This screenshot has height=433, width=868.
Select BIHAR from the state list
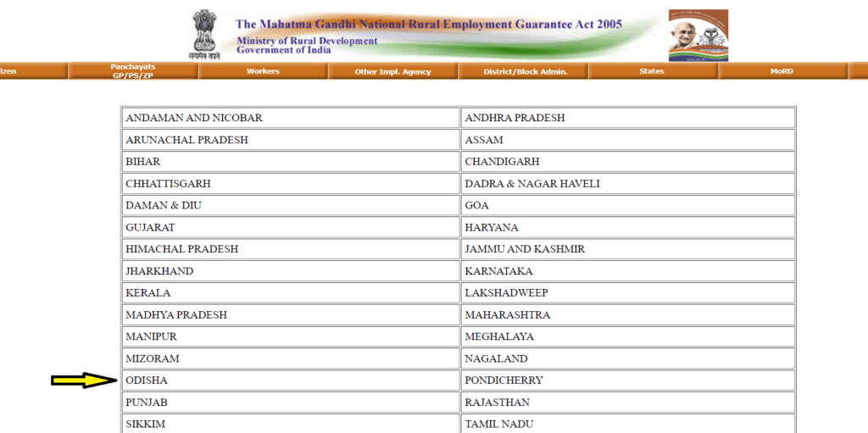pos(142,162)
